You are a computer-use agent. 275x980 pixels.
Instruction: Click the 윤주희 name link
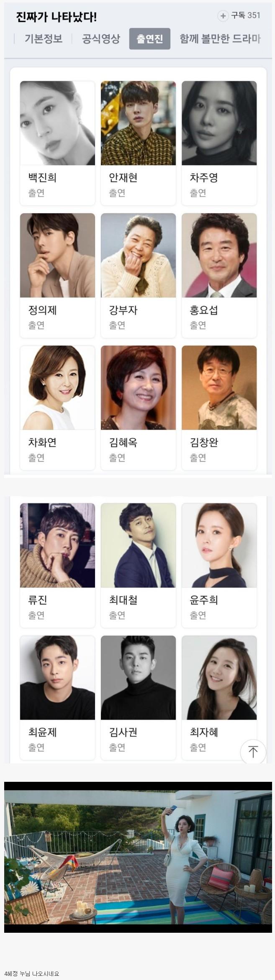204,600
